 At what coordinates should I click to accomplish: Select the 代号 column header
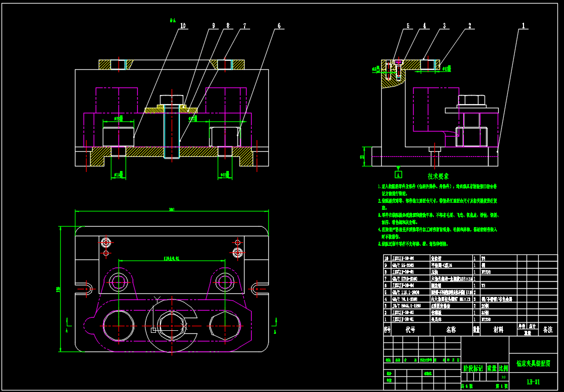[410, 329]
